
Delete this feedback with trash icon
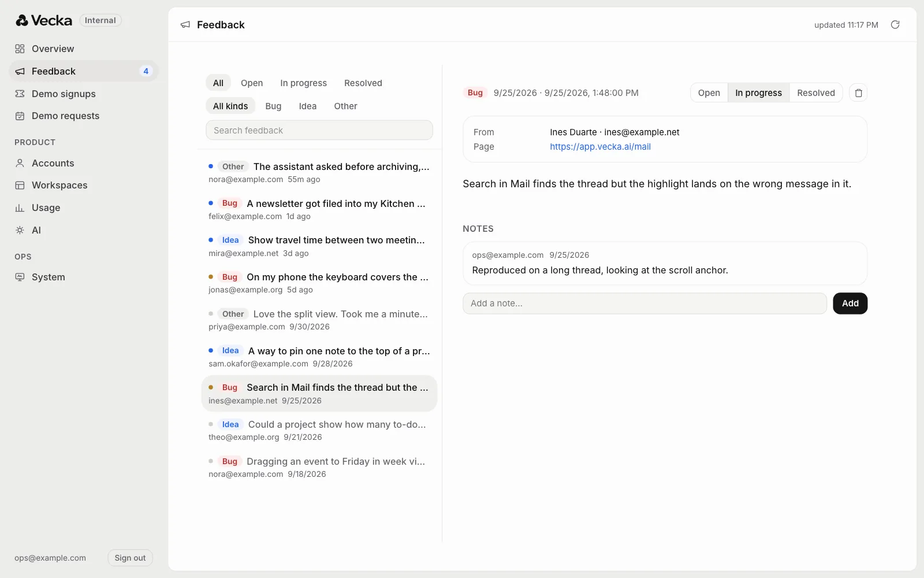[x=858, y=92]
